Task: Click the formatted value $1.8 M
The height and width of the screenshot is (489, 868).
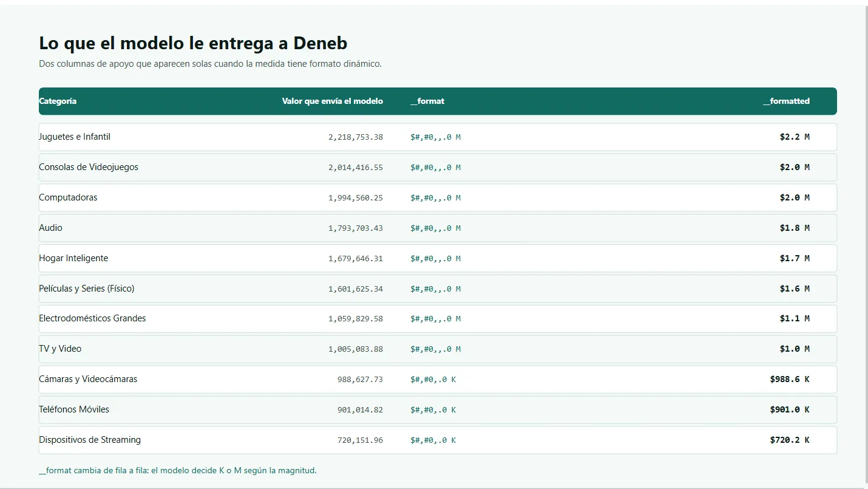Action: [x=795, y=228]
